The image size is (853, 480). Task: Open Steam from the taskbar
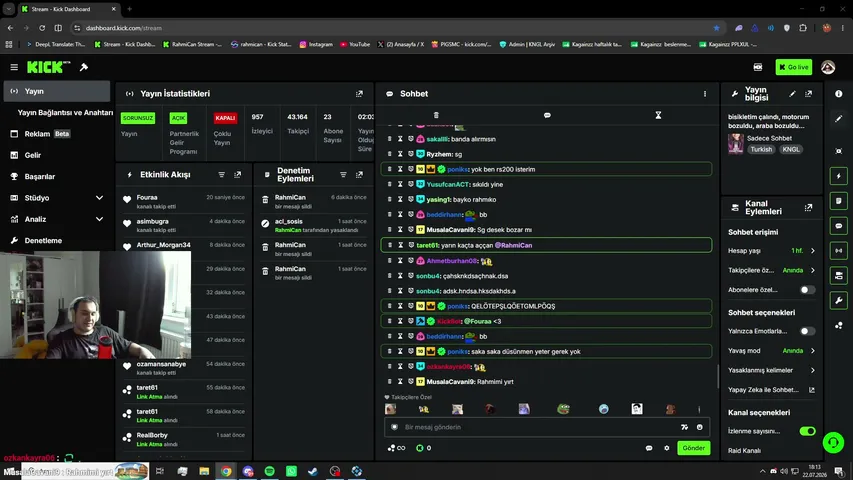click(x=313, y=471)
